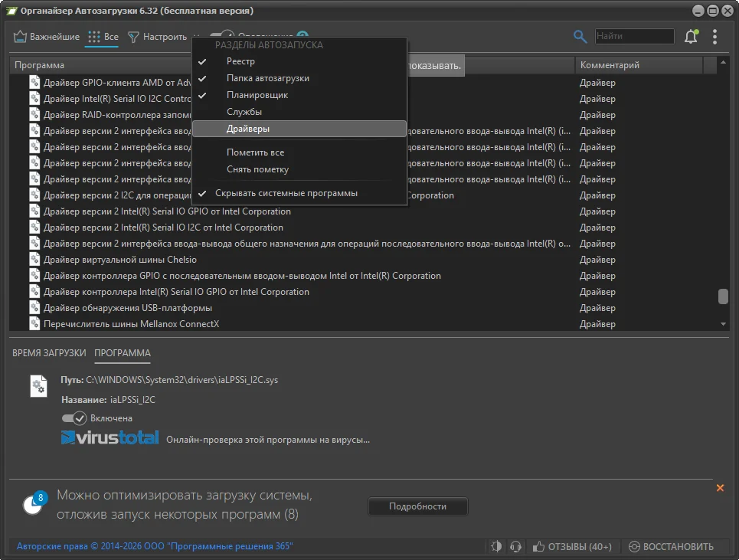Viewport: 739px width, 560px height.
Task: Click the app icon in the title bar
Action: click(11, 11)
